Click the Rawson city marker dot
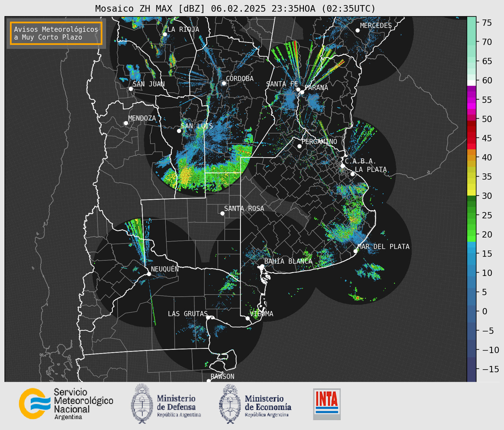504x430 pixels. pos(209,381)
